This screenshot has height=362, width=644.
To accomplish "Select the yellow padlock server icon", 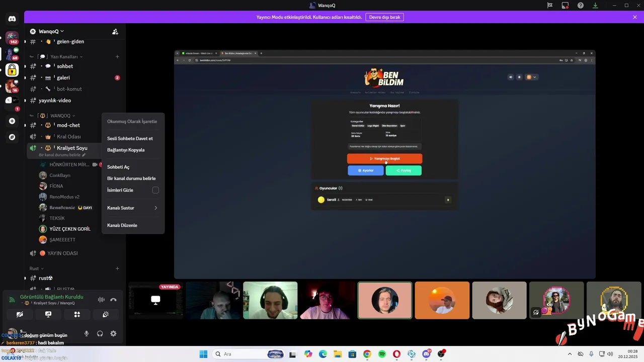I will click(12, 70).
